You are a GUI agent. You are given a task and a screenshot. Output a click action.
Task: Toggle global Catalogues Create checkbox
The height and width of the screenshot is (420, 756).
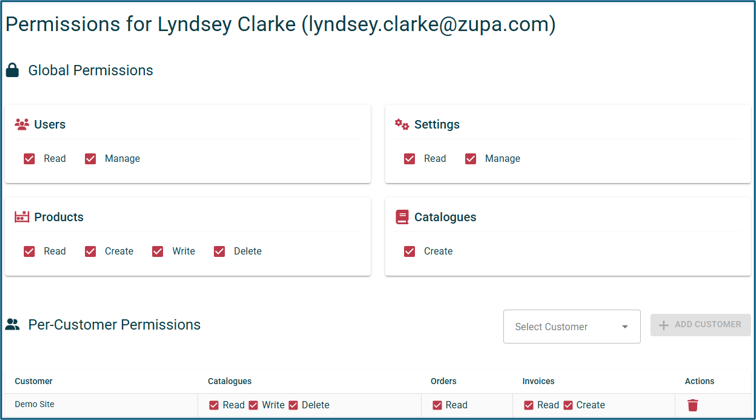click(x=409, y=251)
